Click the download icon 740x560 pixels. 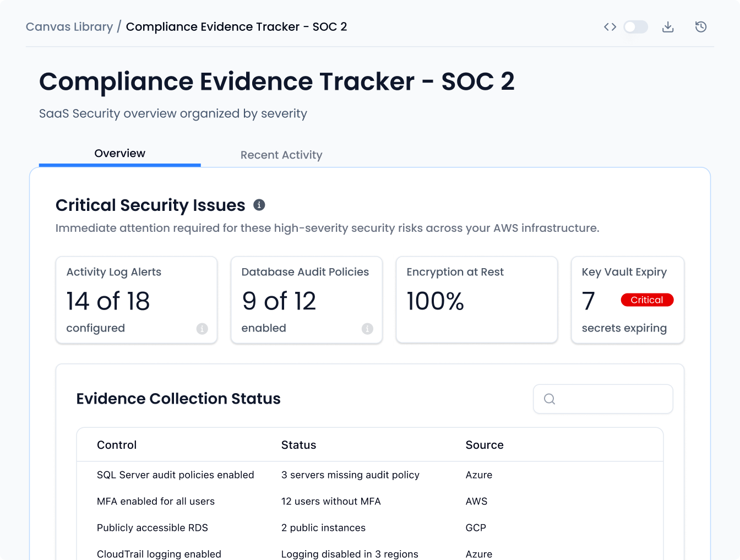tap(668, 27)
